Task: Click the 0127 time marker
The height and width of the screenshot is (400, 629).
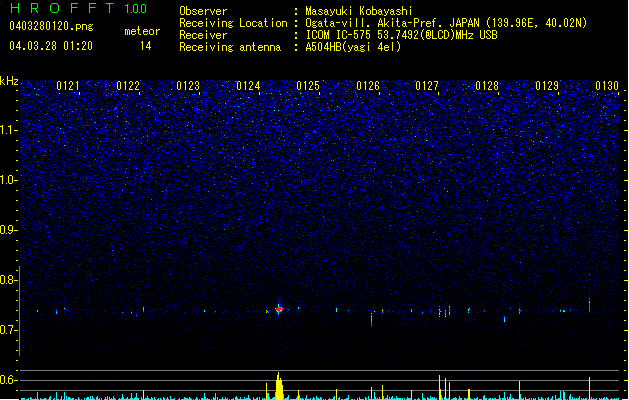Action: (427, 86)
